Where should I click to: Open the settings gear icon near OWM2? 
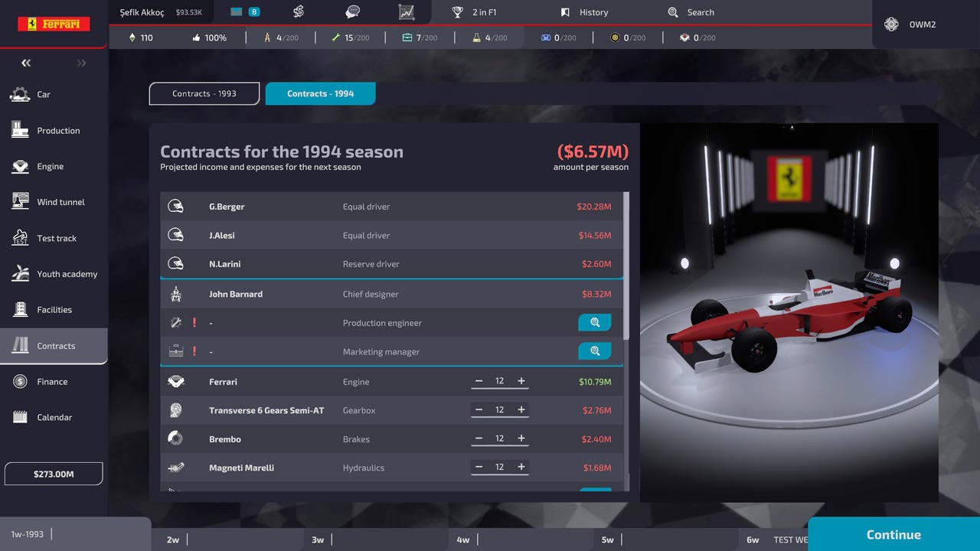pyautogui.click(x=891, y=24)
